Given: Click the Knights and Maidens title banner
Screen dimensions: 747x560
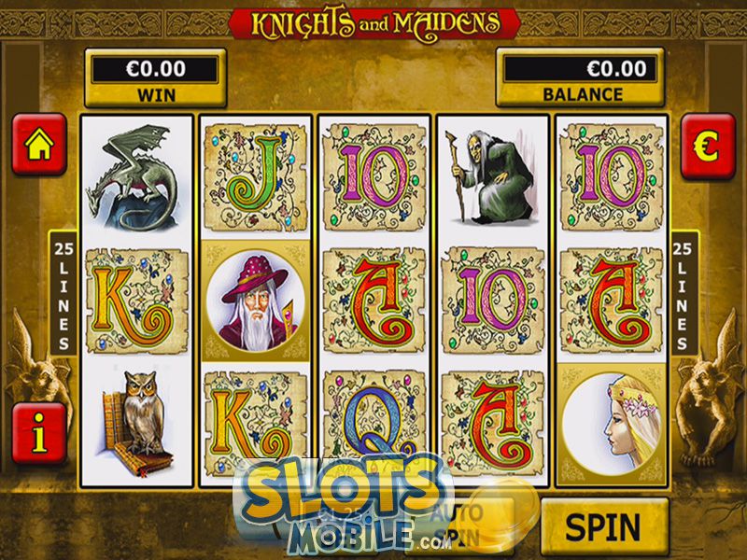Looking at the screenshot, I should [x=374, y=23].
